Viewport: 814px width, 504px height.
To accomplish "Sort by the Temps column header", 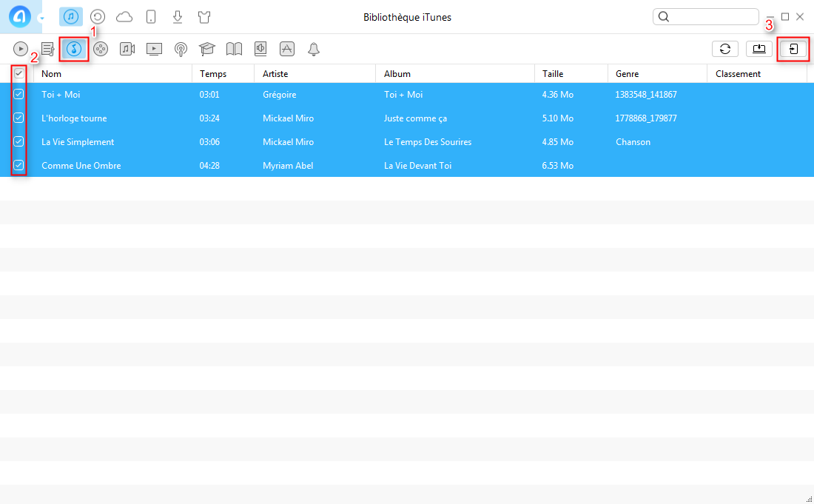I will (223, 74).
